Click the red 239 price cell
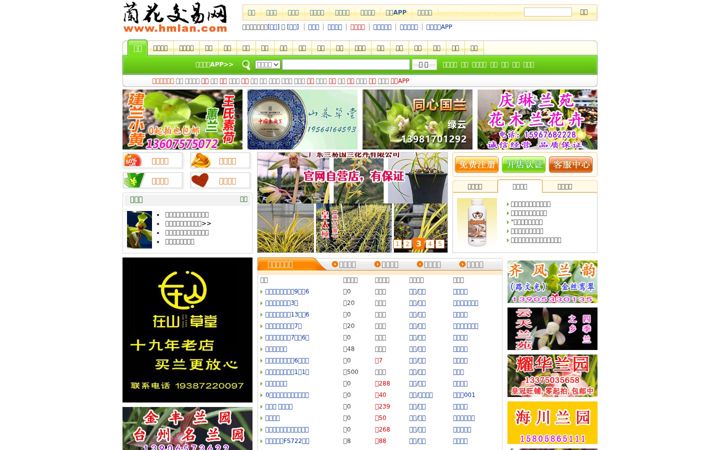 click(x=382, y=406)
